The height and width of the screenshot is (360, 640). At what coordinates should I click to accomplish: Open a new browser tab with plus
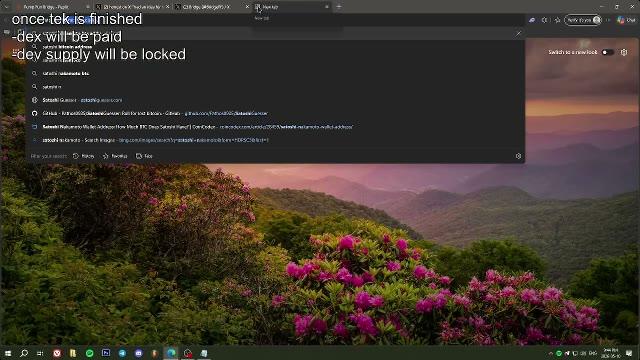coord(339,7)
